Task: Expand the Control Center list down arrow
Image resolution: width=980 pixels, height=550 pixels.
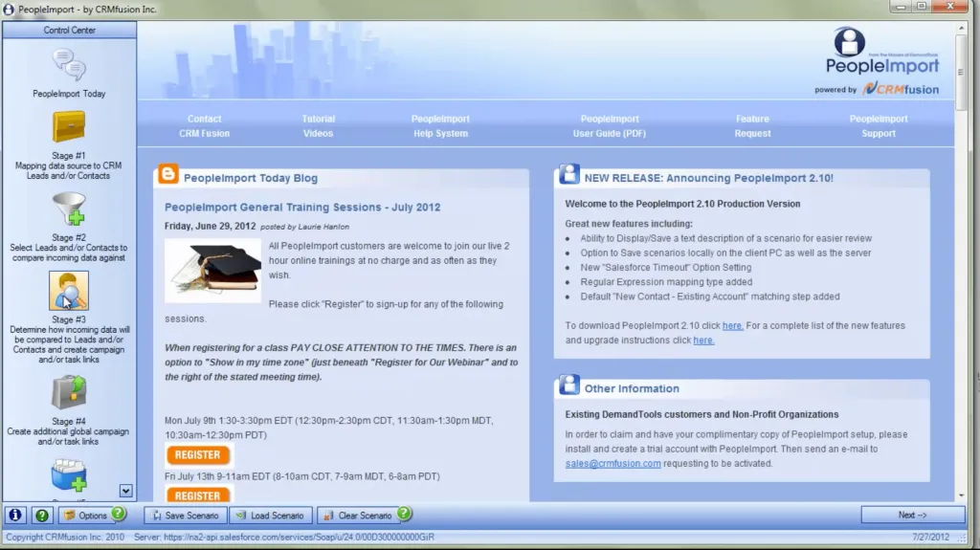Action: pyautogui.click(x=125, y=491)
